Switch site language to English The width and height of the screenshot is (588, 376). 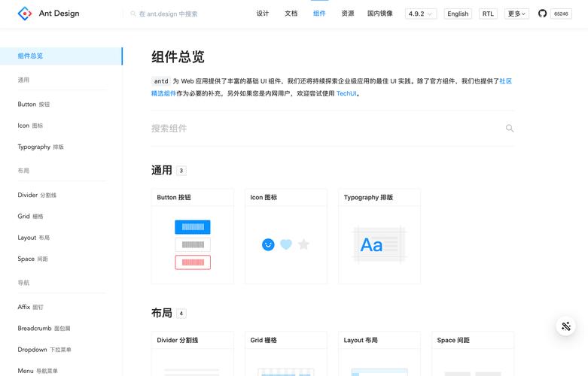pos(457,14)
